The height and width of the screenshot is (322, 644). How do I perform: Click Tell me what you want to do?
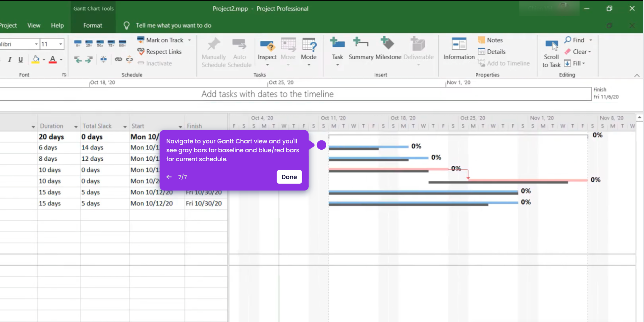[173, 25]
